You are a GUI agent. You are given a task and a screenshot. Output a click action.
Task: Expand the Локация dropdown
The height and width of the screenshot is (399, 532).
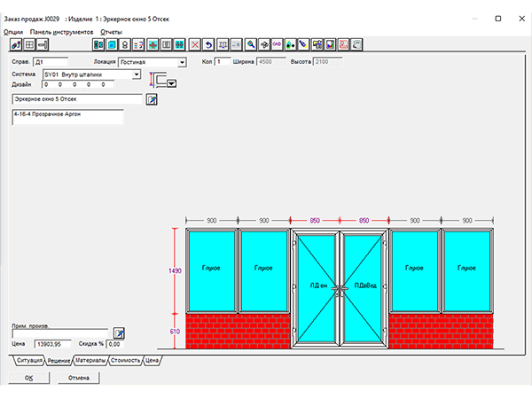pos(182,63)
